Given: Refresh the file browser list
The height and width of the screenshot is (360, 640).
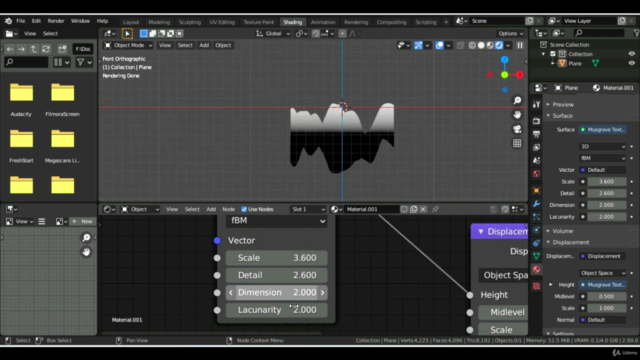Looking at the screenshot, I should (46, 49).
